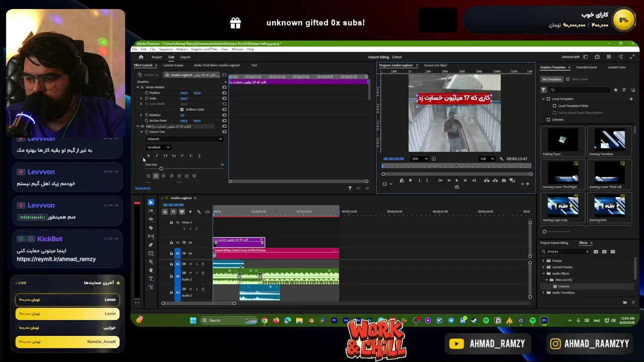
Task: Toggle the Local Templates Folder checkbox
Action: pos(554,106)
